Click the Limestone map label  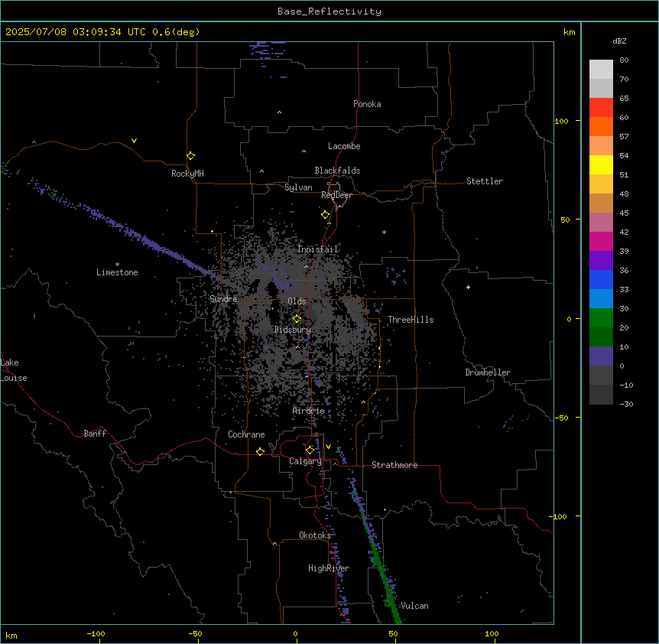point(117,272)
